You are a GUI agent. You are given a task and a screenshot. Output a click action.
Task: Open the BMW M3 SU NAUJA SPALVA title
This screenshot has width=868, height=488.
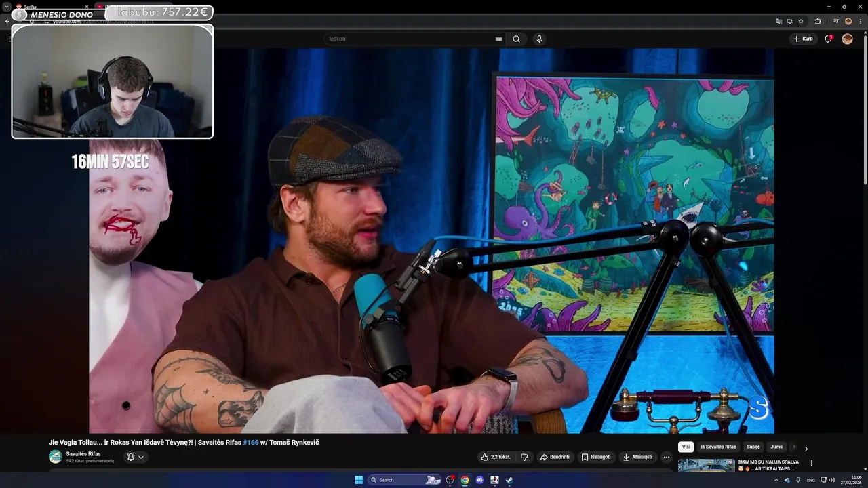(x=768, y=465)
